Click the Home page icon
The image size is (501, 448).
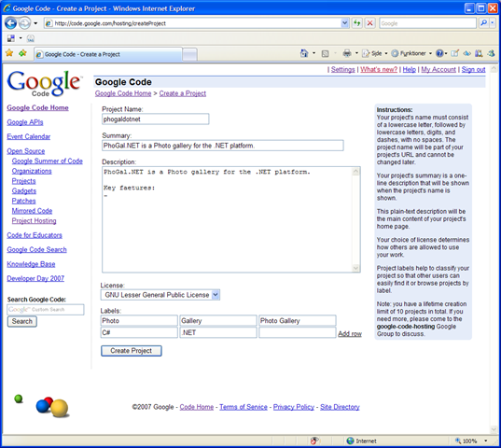[304, 53]
